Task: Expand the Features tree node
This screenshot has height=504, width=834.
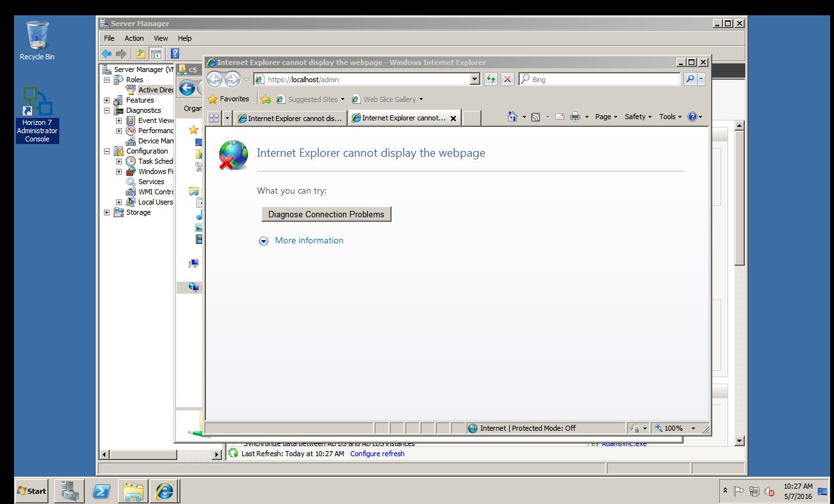Action: point(107,100)
